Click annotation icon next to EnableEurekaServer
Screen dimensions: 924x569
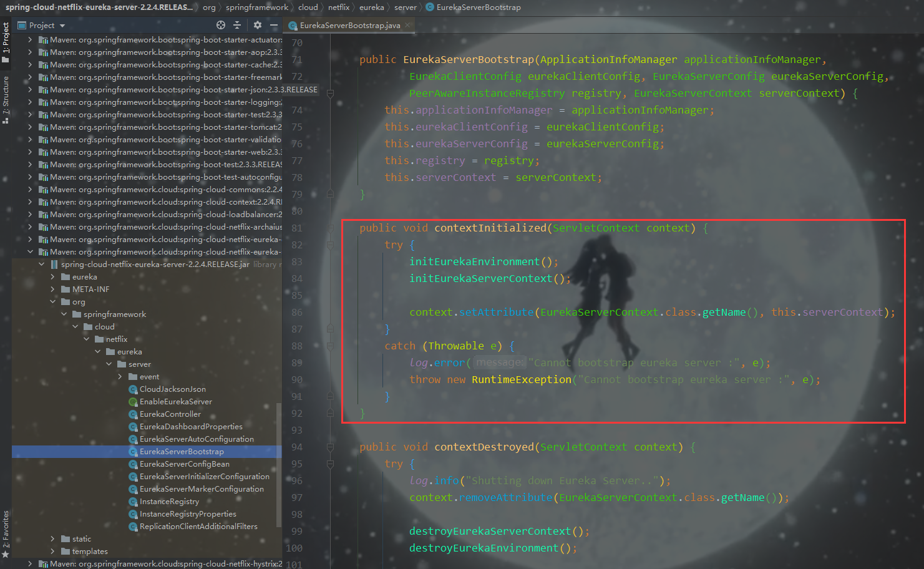[133, 402]
